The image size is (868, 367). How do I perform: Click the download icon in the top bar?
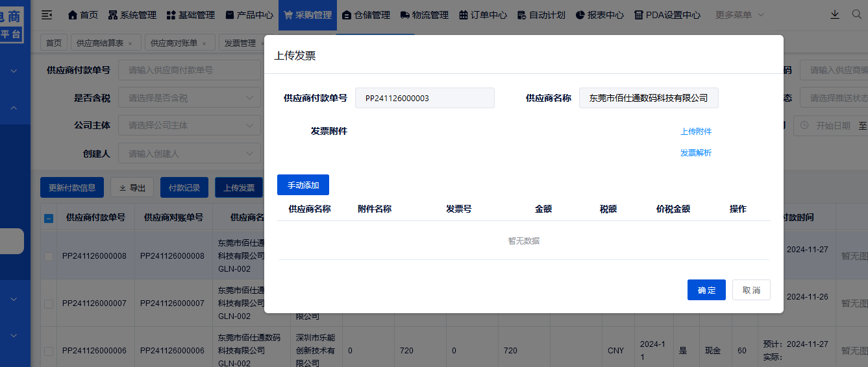tap(835, 15)
